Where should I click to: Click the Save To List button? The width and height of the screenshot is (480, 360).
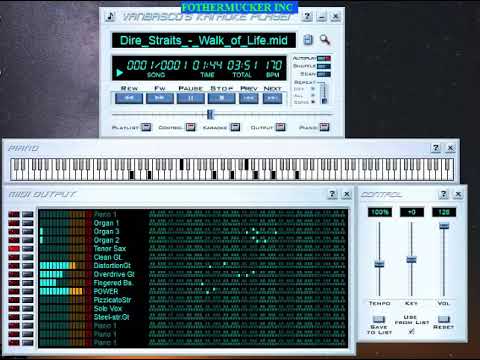pos(379,319)
